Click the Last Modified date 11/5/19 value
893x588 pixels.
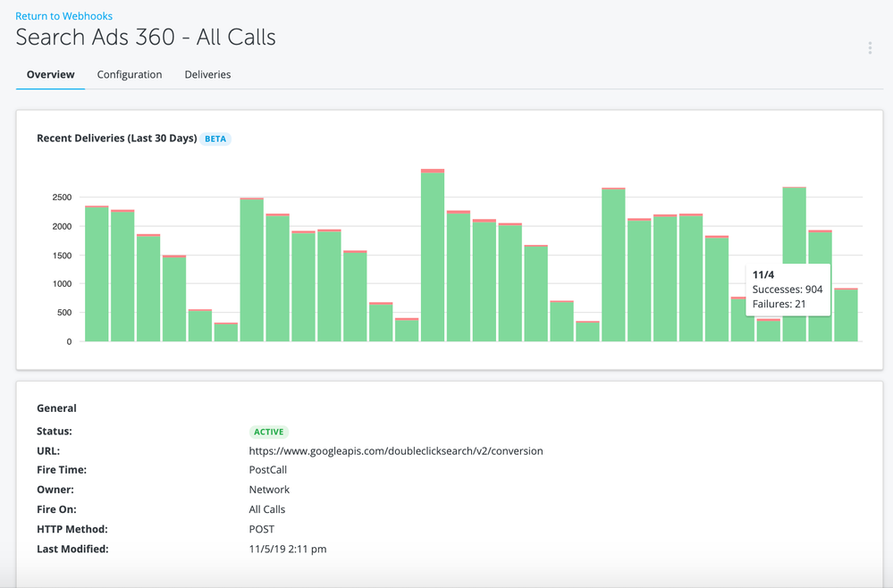point(287,549)
